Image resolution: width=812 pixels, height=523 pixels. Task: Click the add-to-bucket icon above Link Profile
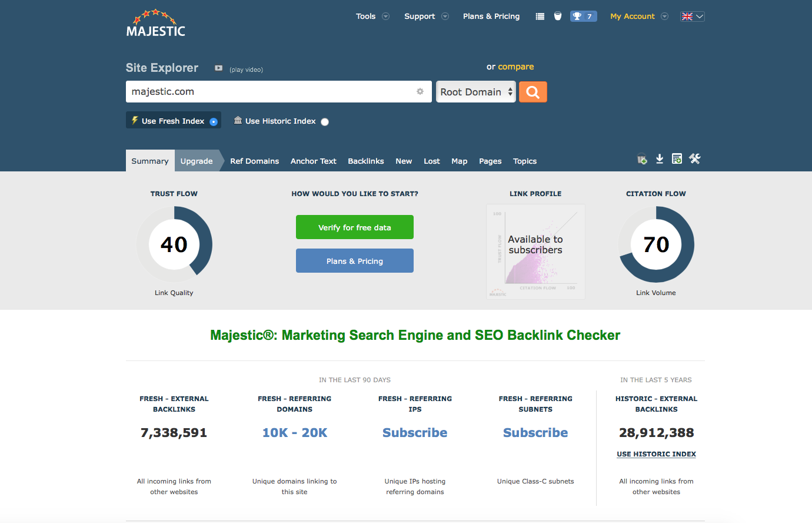(x=641, y=158)
